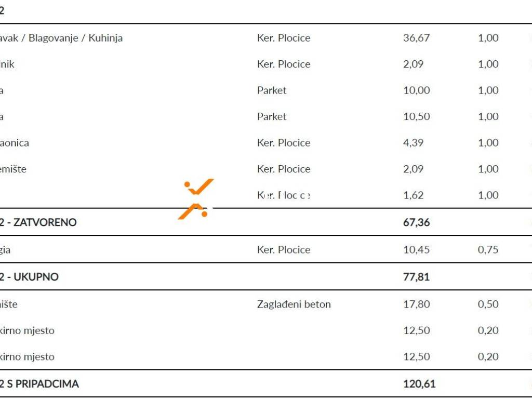Image resolution: width=532 pixels, height=399 pixels.
Task: Select the 4,39 area value
Action: tap(413, 143)
